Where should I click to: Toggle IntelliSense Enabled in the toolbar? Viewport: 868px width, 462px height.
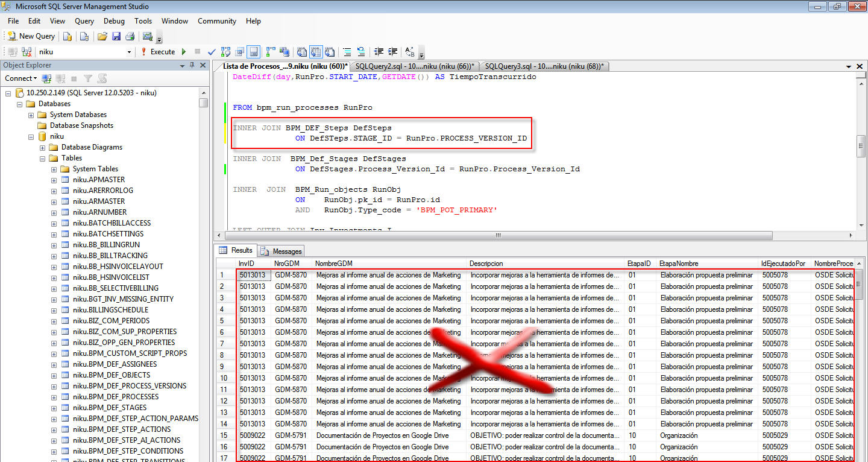[x=254, y=52]
